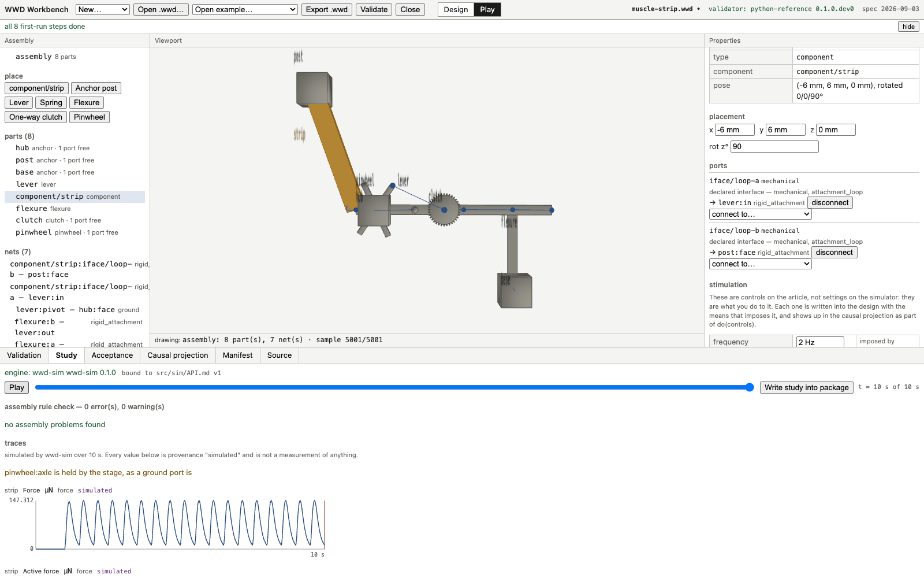Click the simulation time slider
The height and width of the screenshot is (578, 924).
(x=394, y=387)
